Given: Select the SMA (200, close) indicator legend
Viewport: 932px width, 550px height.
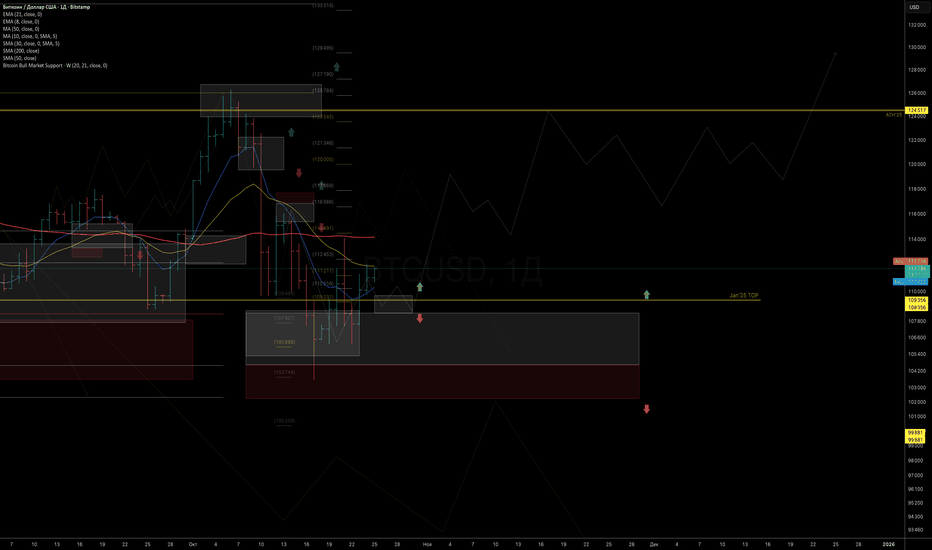Looking at the screenshot, I should pos(21,50).
